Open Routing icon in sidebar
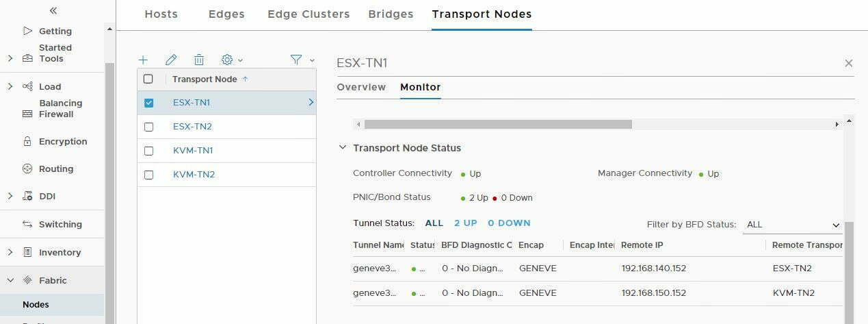 point(27,169)
